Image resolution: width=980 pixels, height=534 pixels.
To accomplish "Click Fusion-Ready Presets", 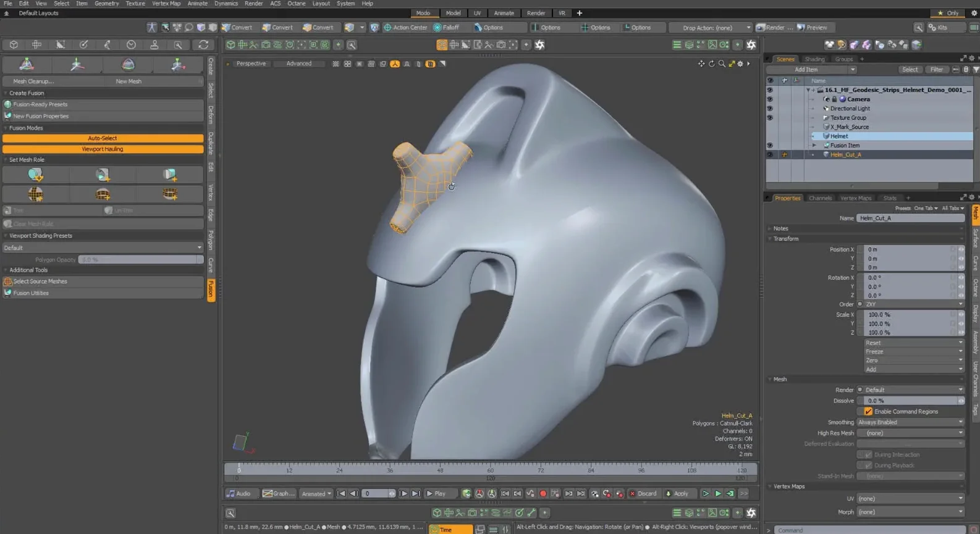I will (103, 104).
